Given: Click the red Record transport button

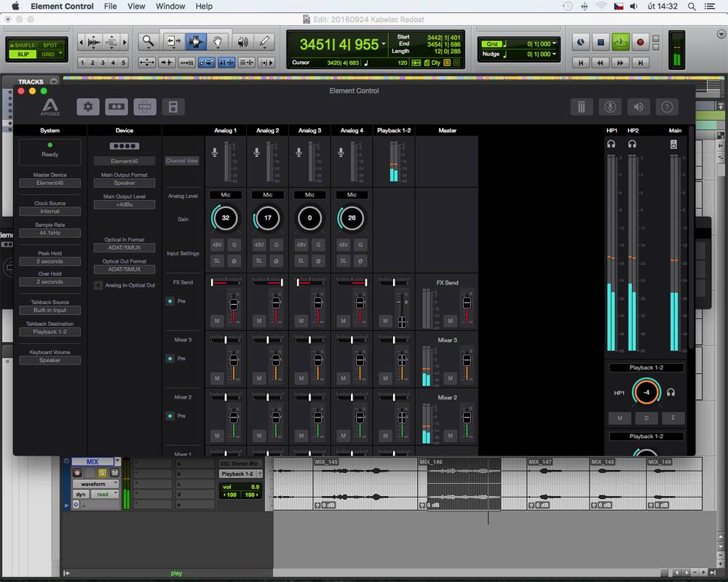Looking at the screenshot, I should [640, 42].
